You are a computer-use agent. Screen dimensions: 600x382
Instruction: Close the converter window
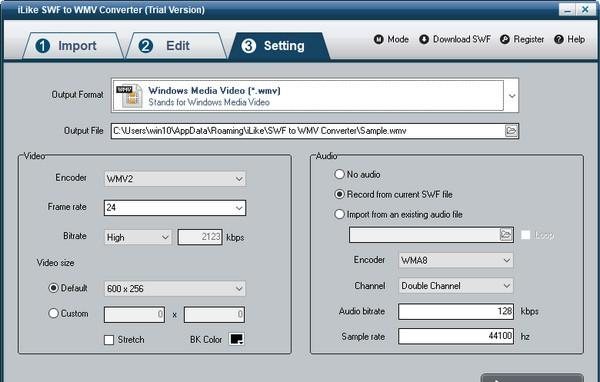pos(585,10)
